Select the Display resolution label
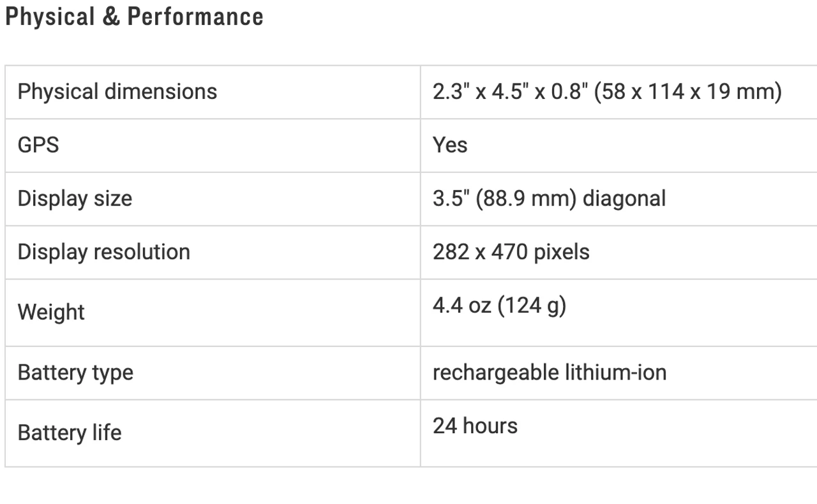This screenshot has height=504, width=817. [x=103, y=252]
